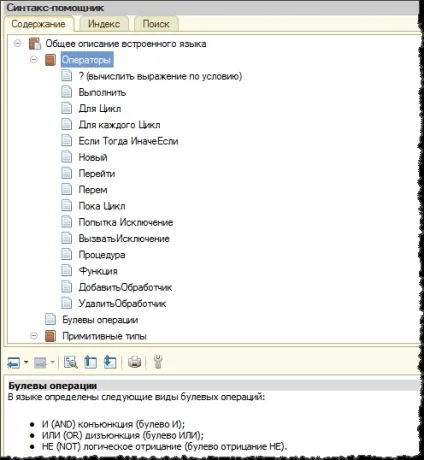This screenshot has width=424, height=460.
Task: Open the ДобавитьОбработчик topic
Action: click(x=125, y=287)
